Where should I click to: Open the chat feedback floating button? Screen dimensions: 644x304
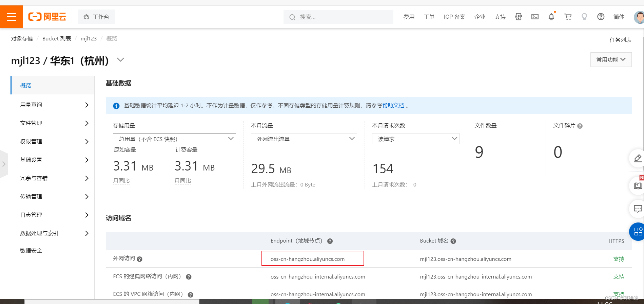[638, 209]
